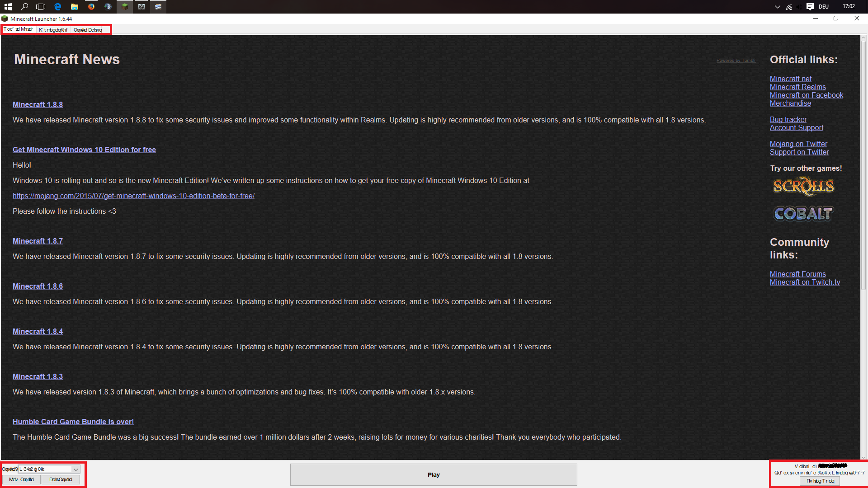Image resolution: width=868 pixels, height=488 pixels.
Task: Open Firefox from the taskbar
Action: coord(91,7)
